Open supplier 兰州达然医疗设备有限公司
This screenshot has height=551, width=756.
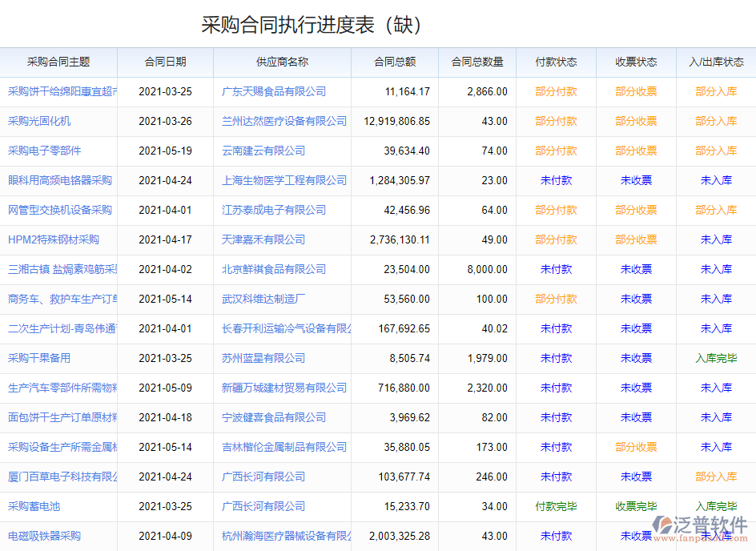pos(284,121)
